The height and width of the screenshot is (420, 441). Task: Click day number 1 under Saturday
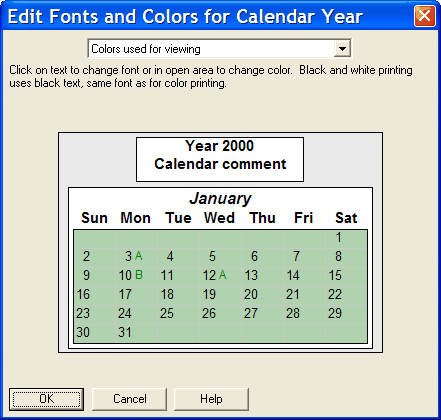click(338, 238)
